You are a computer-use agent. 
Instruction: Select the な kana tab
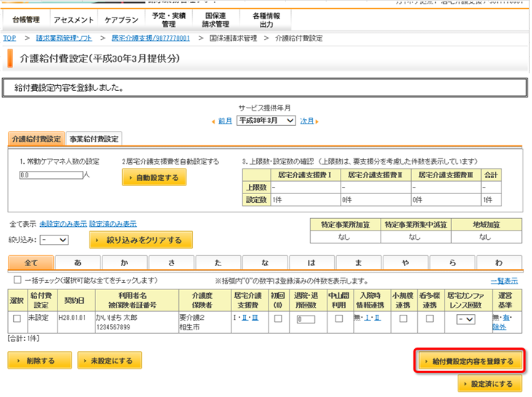pos(265,262)
